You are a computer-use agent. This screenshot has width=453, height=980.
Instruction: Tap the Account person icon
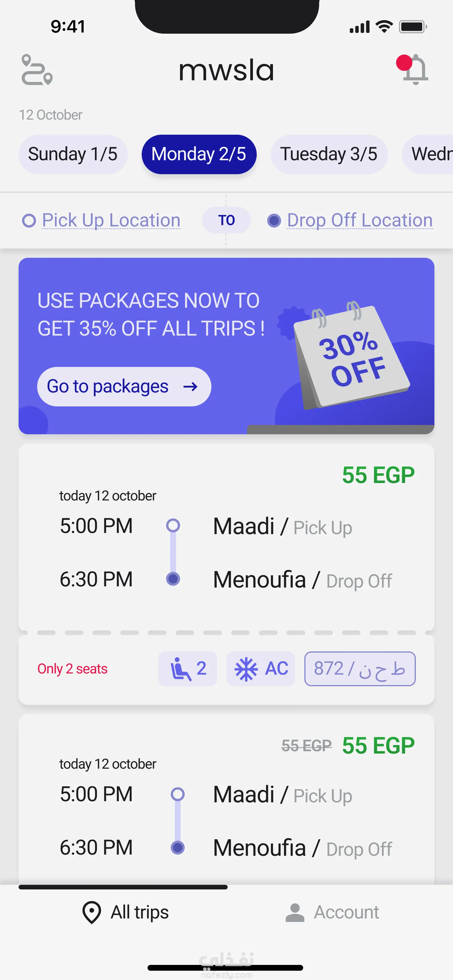pyautogui.click(x=295, y=913)
